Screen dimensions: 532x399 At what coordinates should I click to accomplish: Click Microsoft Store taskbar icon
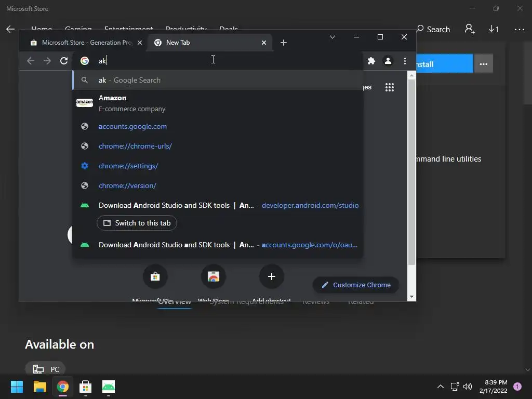click(86, 387)
